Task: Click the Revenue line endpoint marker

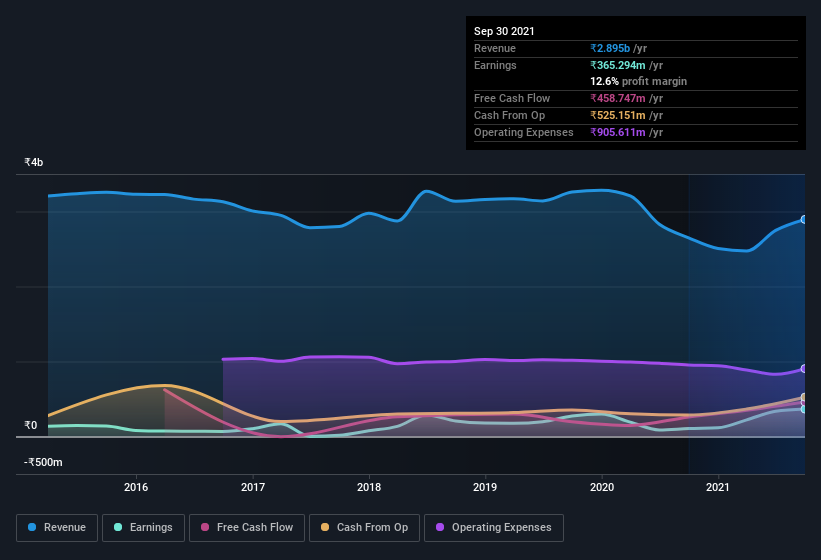Action: coord(804,220)
